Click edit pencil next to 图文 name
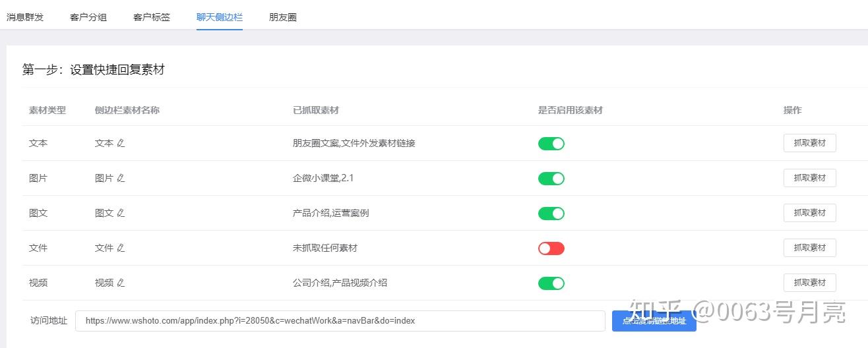The width and height of the screenshot is (868, 348). (121, 213)
